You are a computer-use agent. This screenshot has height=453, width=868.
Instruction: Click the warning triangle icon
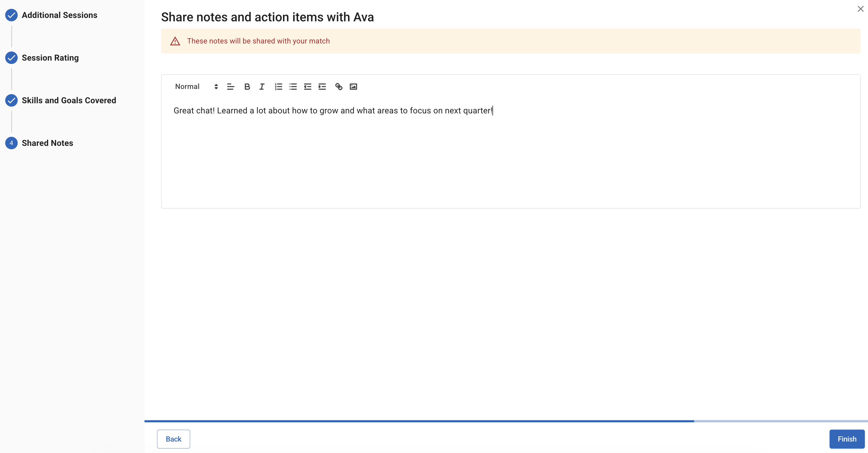(x=175, y=41)
